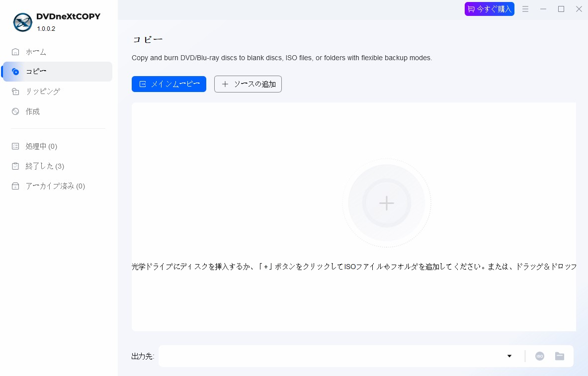This screenshot has width=588, height=376.
Task: Click the ソースの追加 button
Action: [x=248, y=84]
